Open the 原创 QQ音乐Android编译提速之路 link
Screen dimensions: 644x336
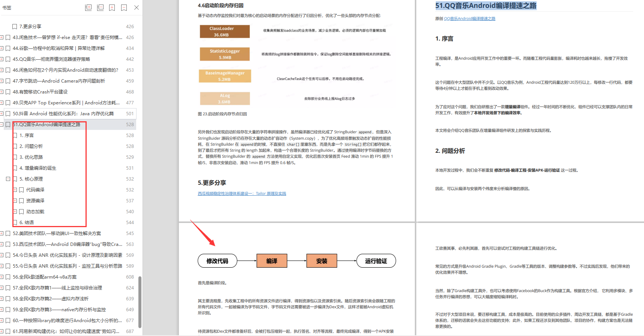470,18
